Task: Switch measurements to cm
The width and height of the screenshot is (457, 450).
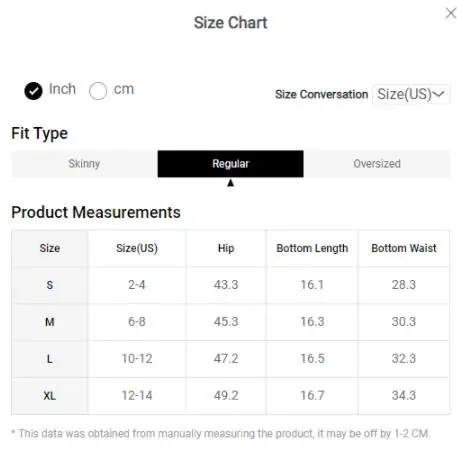Action: pos(98,91)
